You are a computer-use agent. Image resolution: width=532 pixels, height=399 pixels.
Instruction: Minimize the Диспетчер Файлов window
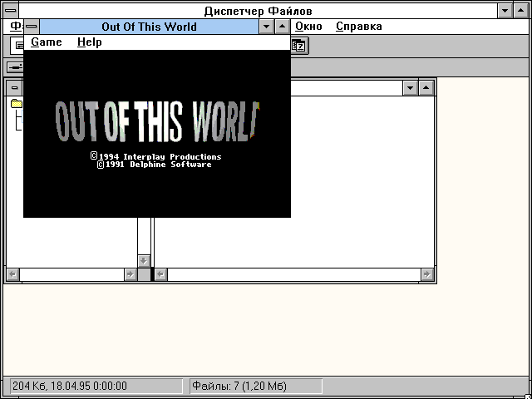click(505, 11)
